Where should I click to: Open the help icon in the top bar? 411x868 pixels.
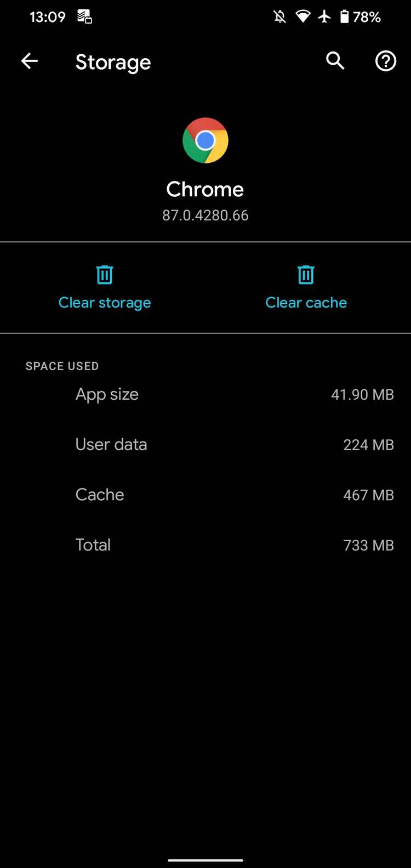(x=385, y=61)
